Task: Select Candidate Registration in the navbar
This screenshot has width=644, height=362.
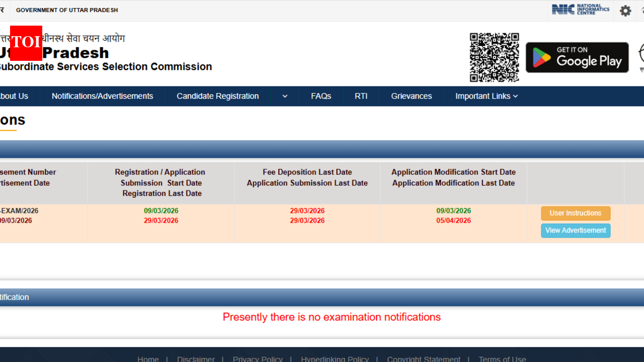Action: [217, 96]
